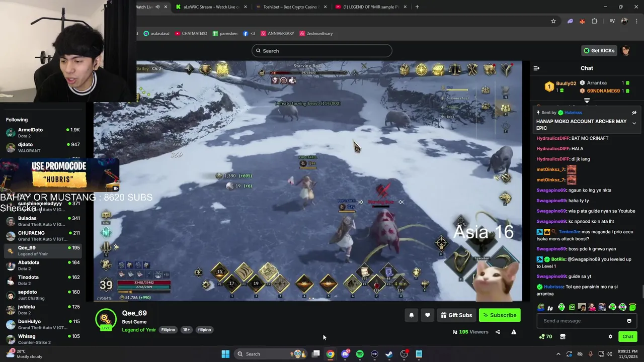Open the Buladas followed channel
Viewport: 644px width, 362px height.
43,221
